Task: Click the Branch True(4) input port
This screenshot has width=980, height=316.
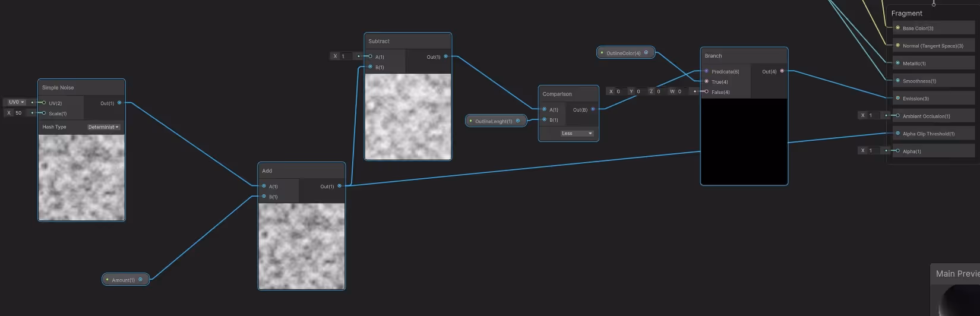Action: coord(707,81)
